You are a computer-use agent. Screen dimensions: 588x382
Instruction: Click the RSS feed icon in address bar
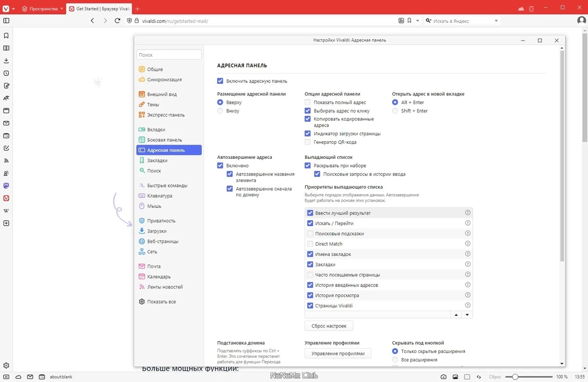tap(401, 21)
